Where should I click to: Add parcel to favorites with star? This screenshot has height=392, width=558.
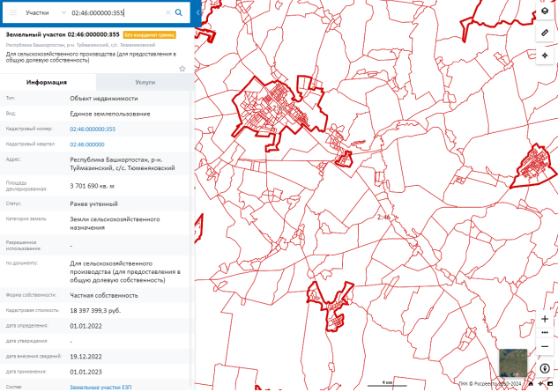click(182, 68)
